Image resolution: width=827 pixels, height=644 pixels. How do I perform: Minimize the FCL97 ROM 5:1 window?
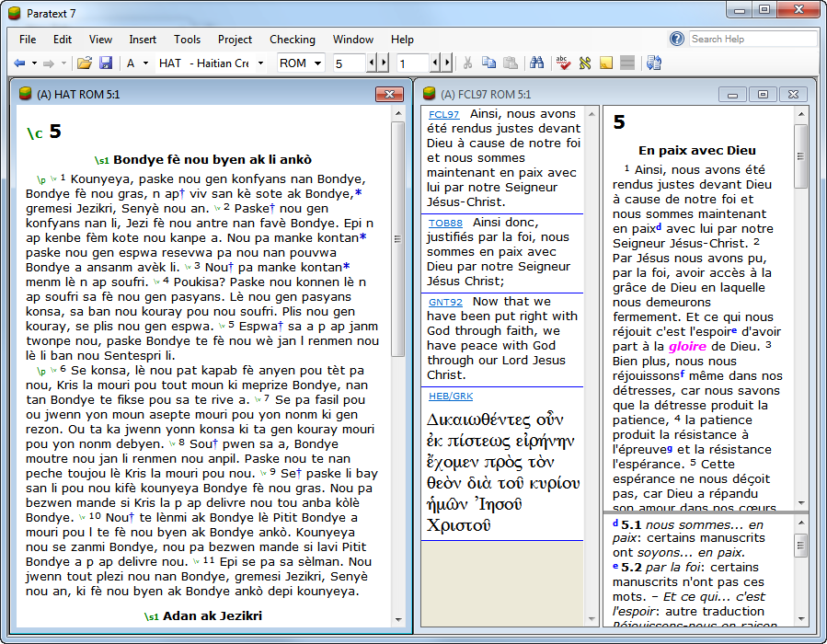coord(732,95)
